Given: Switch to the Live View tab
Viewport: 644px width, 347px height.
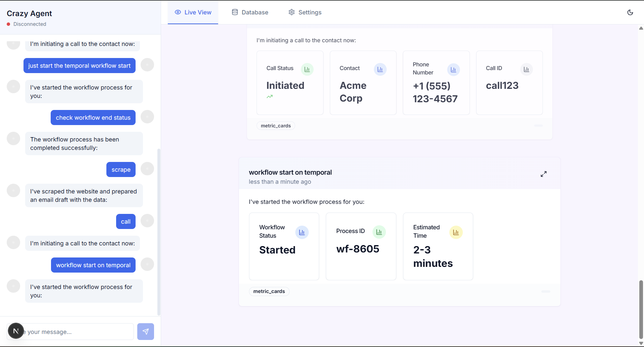Looking at the screenshot, I should pyautogui.click(x=193, y=12).
